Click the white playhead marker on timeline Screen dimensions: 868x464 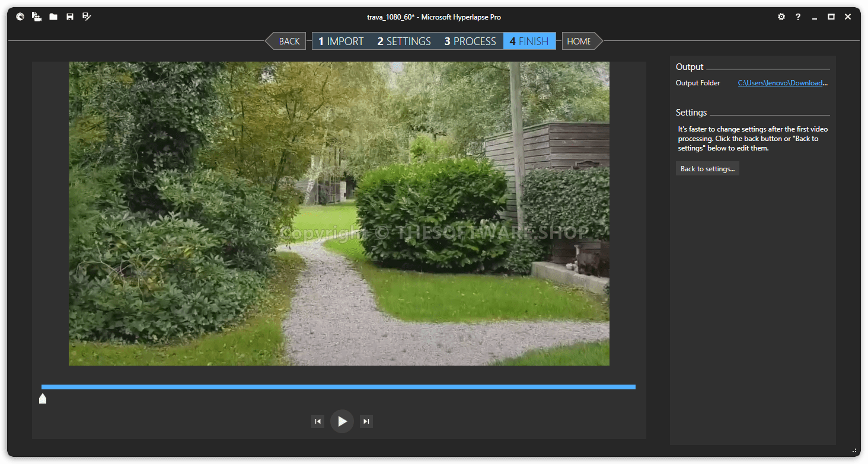(43, 398)
